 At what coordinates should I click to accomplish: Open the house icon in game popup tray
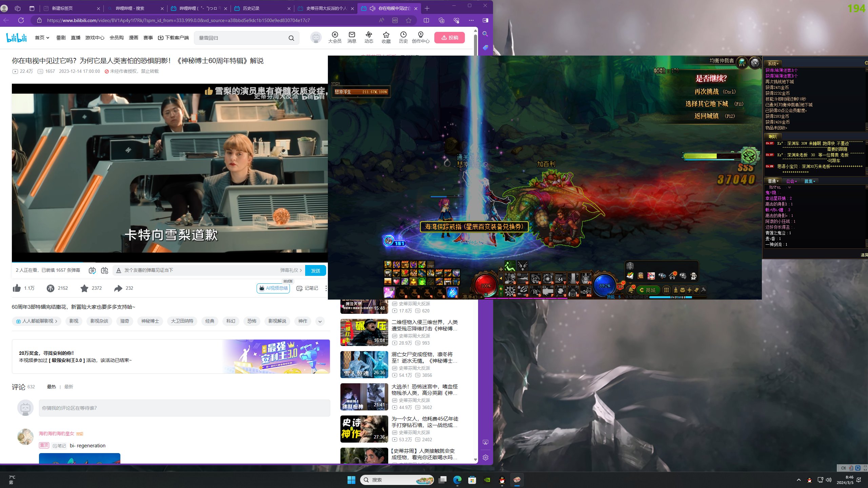pyautogui.click(x=672, y=276)
